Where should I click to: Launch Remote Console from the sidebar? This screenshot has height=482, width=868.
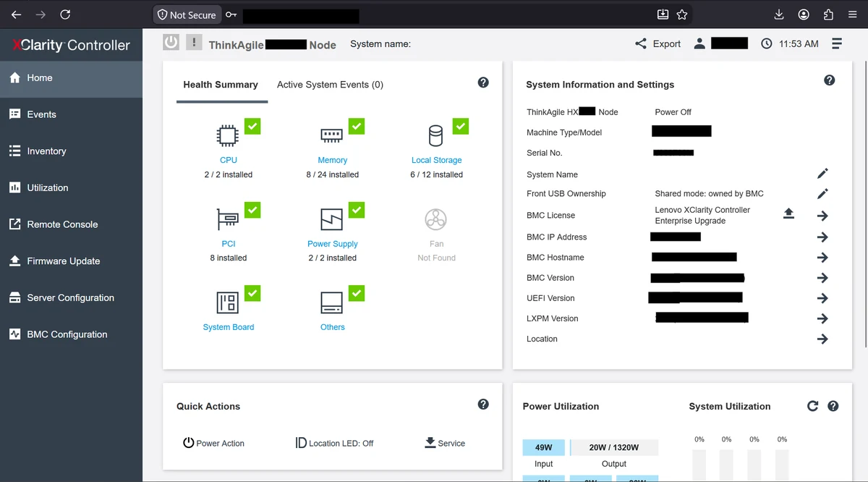tap(71, 224)
